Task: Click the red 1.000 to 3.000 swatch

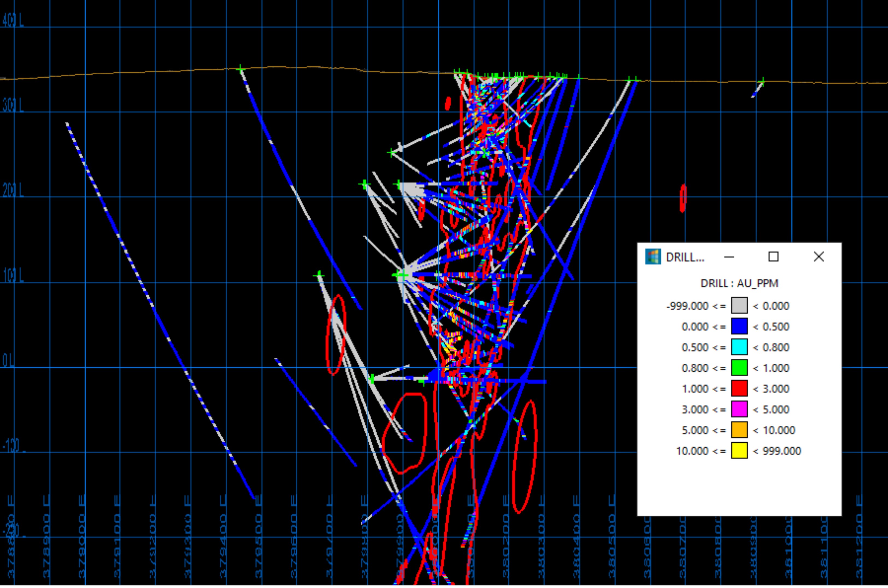Action: pyautogui.click(x=739, y=389)
